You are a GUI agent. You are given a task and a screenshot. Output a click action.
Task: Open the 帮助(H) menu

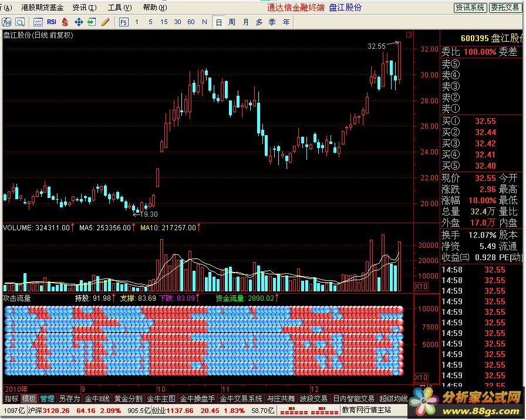pyautogui.click(x=155, y=8)
